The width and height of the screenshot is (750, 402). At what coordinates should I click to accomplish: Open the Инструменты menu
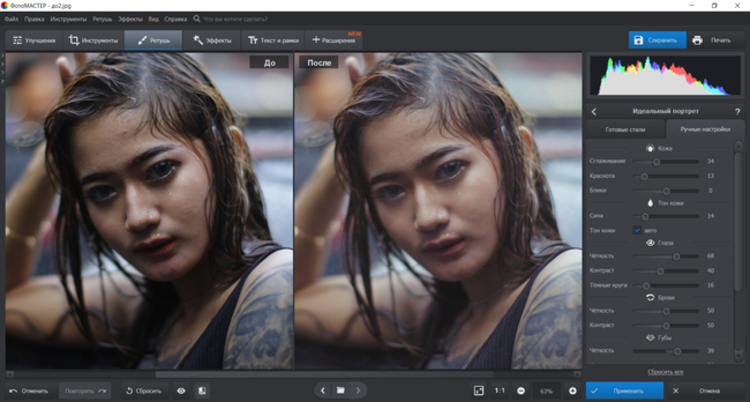(x=67, y=19)
